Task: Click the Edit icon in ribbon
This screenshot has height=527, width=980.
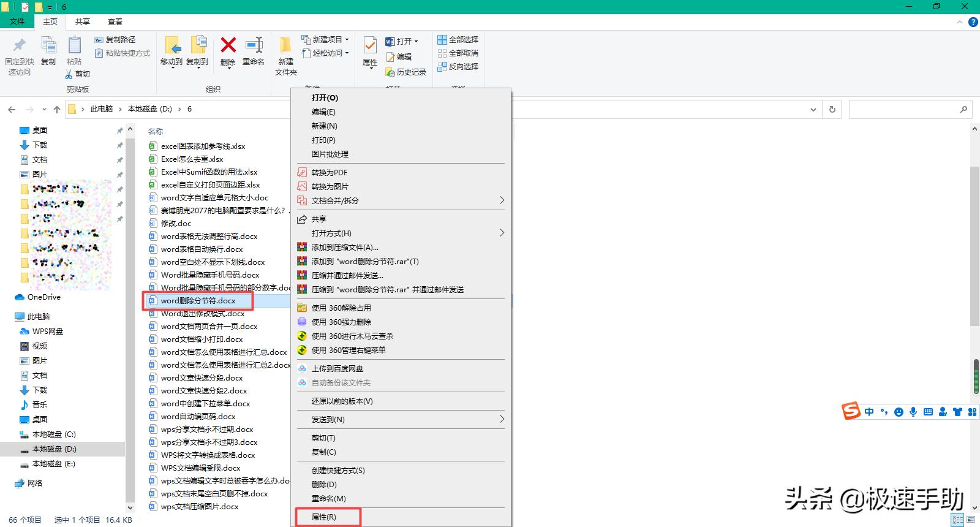Action: pyautogui.click(x=390, y=57)
